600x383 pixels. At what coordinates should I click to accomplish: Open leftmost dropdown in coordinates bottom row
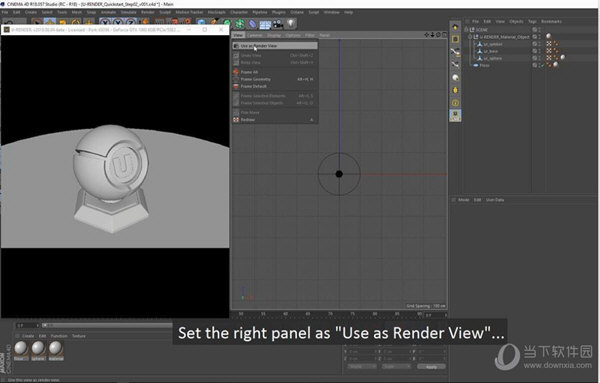[362, 366]
